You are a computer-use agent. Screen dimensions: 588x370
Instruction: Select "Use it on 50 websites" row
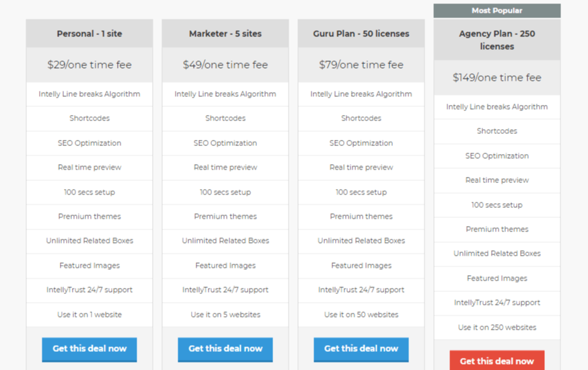click(361, 315)
